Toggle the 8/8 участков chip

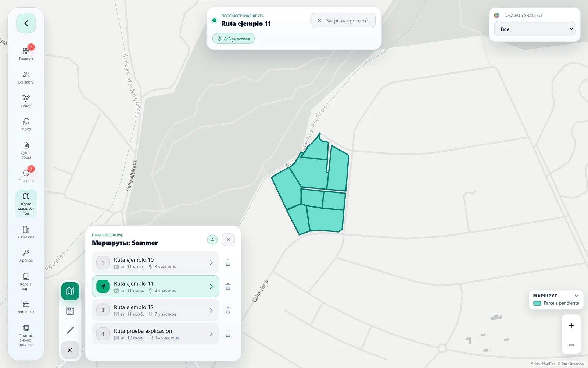point(234,39)
